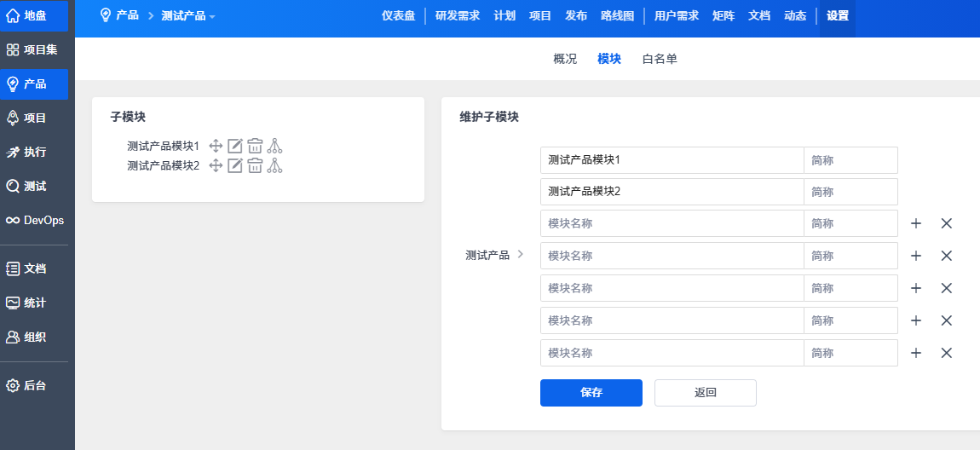Click the 返回 button
This screenshot has width=980, height=450.
click(x=705, y=393)
